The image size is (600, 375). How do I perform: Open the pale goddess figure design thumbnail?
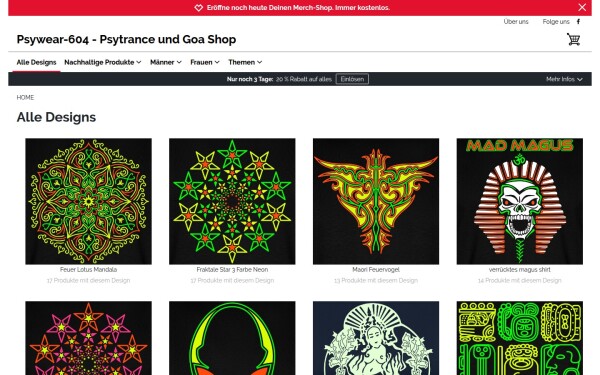[x=376, y=338]
